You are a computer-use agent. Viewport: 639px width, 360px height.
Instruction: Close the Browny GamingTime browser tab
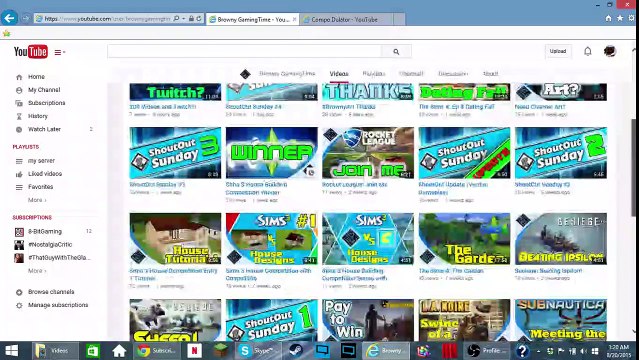[294, 19]
